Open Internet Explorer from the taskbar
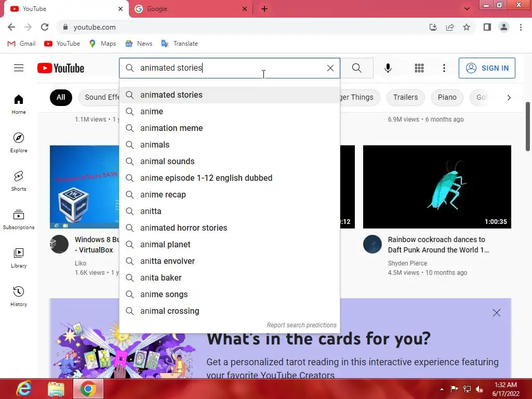Screen dimensions: 532x399 pos(24,389)
